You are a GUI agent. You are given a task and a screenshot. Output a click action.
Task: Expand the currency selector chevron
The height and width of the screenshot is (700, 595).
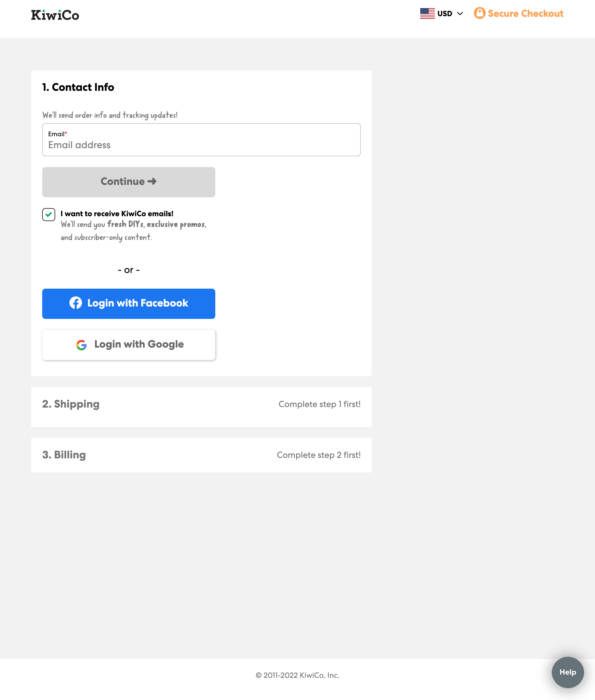pos(460,14)
